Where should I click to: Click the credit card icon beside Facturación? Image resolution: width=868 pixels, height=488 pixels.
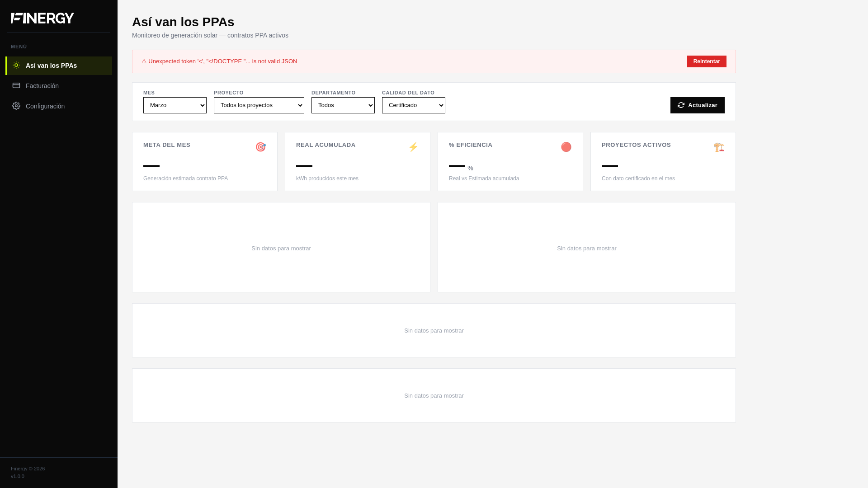[x=16, y=85]
